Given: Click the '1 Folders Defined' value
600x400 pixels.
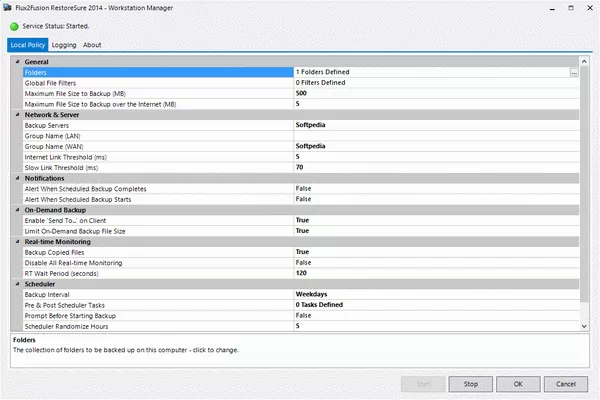Looking at the screenshot, I should coord(323,72).
